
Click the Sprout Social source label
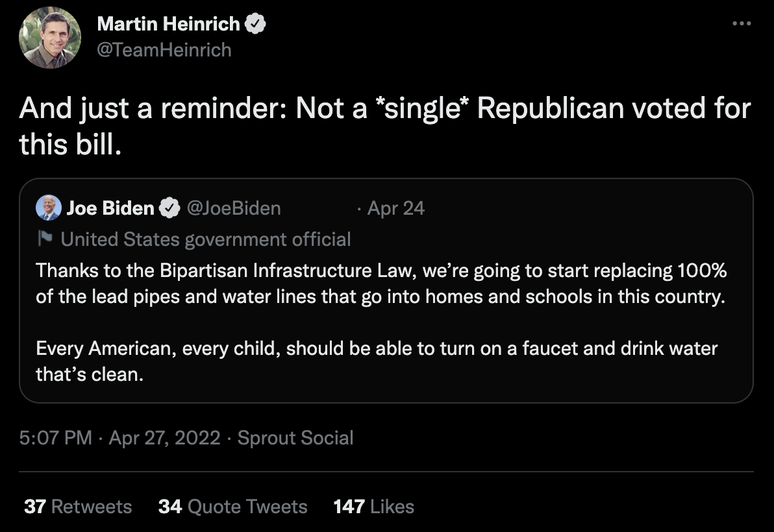[295, 437]
